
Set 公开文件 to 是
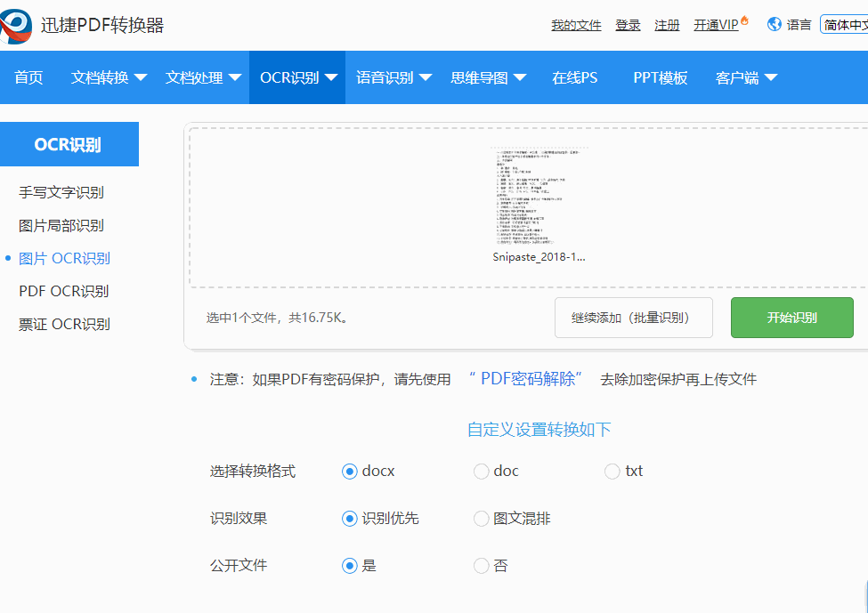pos(349,566)
